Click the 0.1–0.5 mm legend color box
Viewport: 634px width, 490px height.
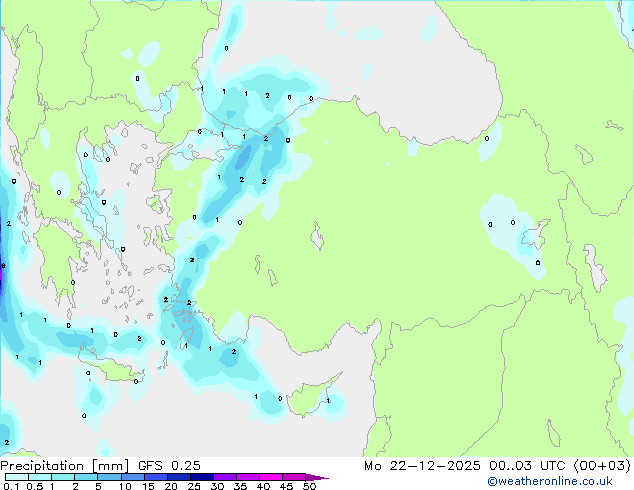17,477
